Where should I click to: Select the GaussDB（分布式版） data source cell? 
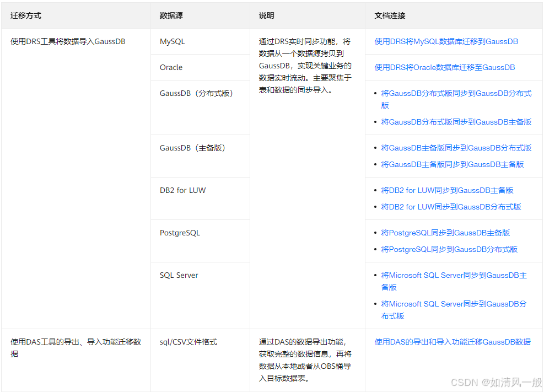[200, 108]
